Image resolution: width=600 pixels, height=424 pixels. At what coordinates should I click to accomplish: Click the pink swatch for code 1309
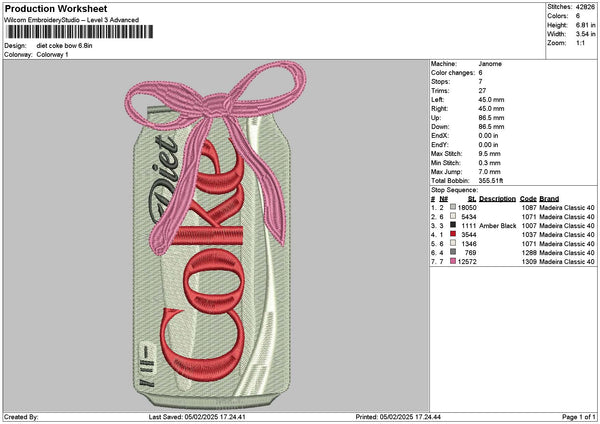tap(453, 261)
